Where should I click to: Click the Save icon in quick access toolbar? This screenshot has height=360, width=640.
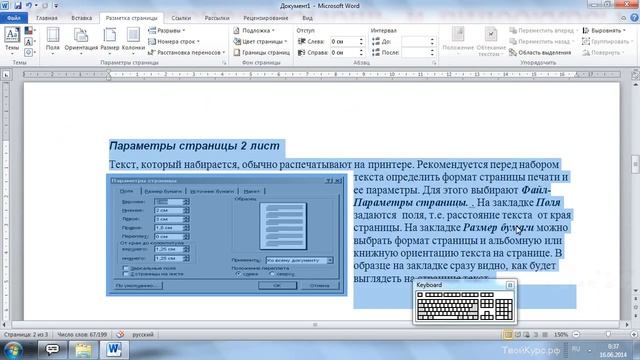click(x=18, y=6)
